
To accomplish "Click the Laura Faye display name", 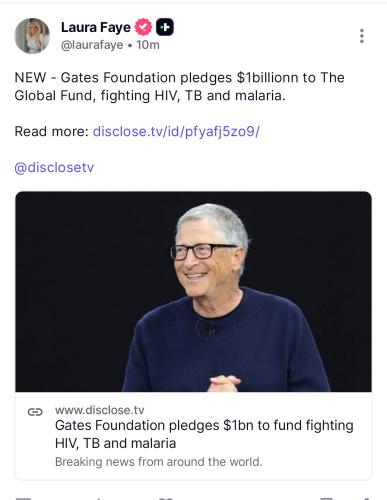I will pos(96,27).
